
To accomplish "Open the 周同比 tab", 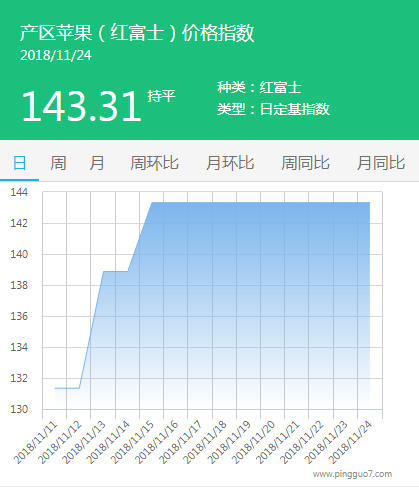I will (x=305, y=163).
